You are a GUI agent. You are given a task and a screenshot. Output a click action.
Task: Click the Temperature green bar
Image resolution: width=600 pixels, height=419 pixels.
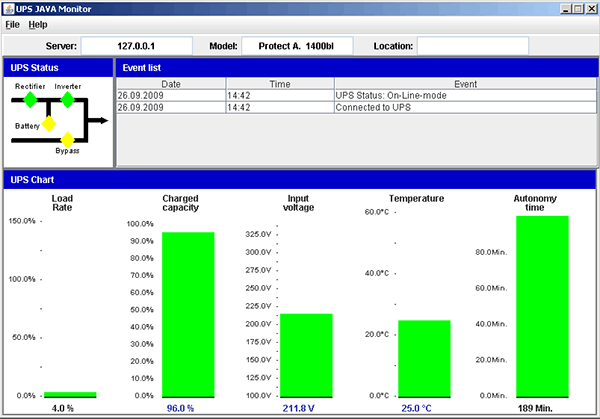[x=424, y=359]
